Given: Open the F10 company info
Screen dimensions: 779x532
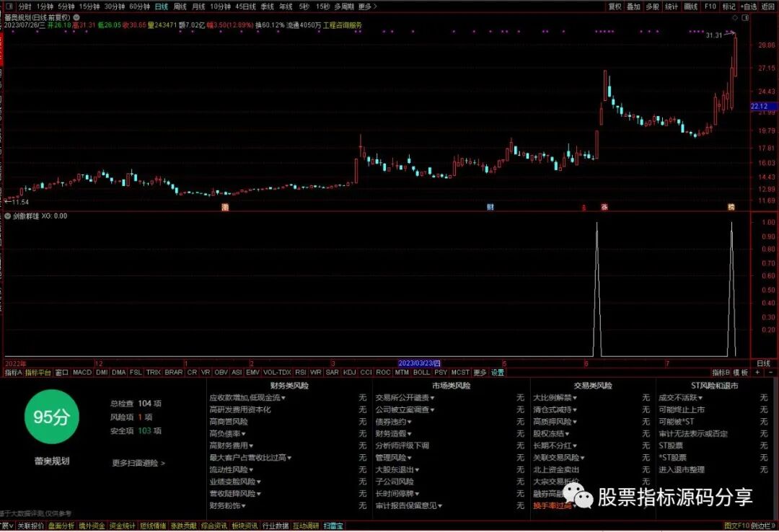Looking at the screenshot, I should point(710,6).
